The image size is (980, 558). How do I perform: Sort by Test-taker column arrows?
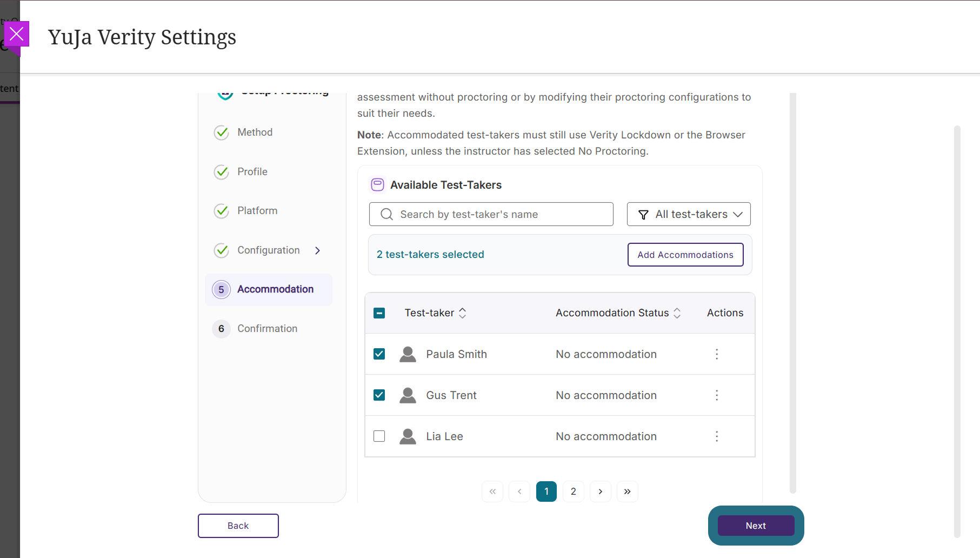[x=462, y=313]
